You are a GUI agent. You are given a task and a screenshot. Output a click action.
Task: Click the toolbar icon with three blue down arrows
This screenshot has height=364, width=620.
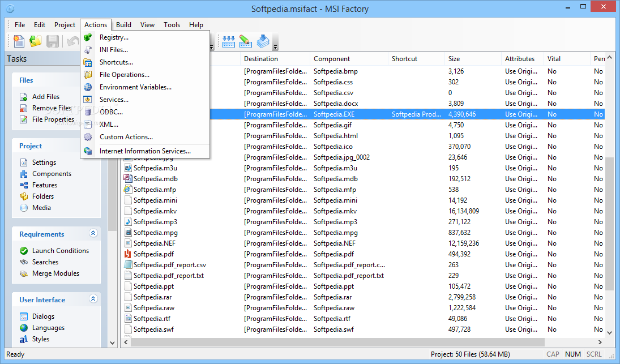click(x=229, y=41)
